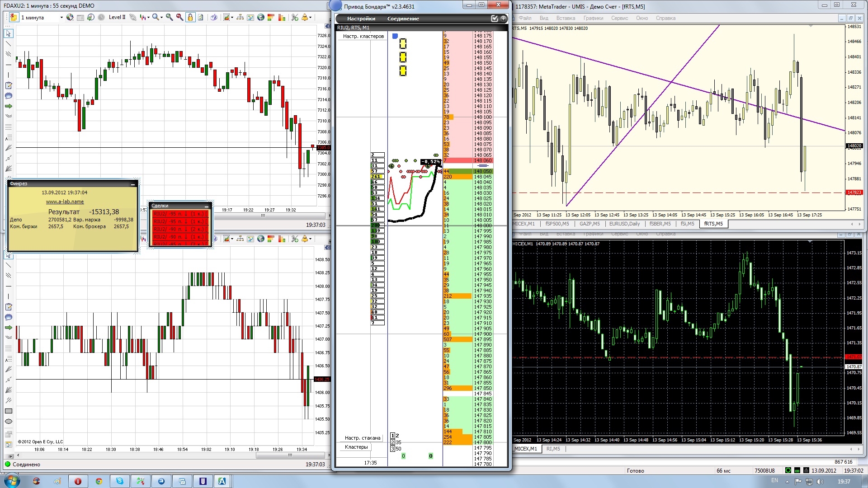The image size is (868, 488).
Task: Click the round plus icon in Привод Бондаря header
Action: [503, 19]
